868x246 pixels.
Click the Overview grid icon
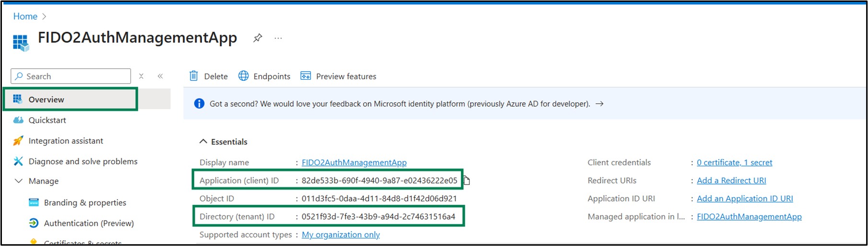[x=18, y=99]
